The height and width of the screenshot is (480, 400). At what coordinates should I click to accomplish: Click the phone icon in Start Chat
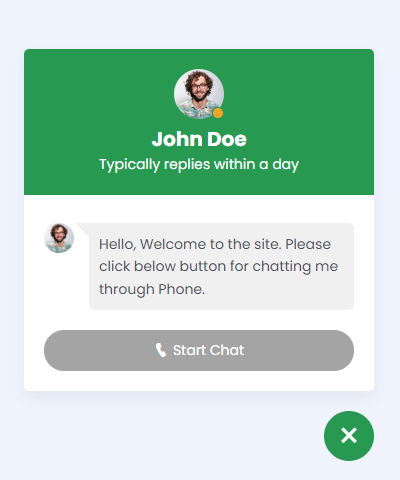coord(161,350)
